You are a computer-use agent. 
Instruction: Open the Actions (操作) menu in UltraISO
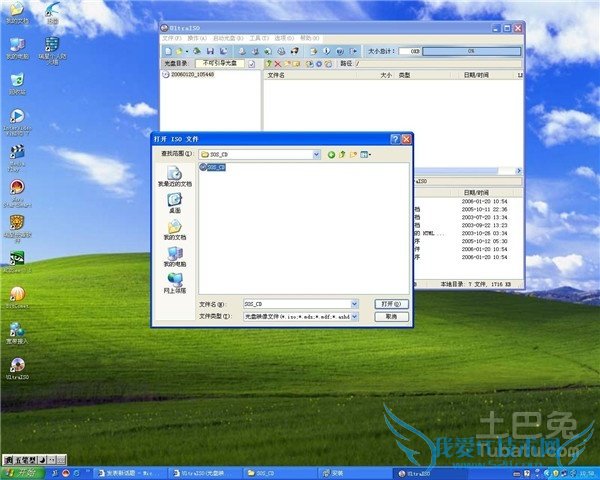(197, 38)
